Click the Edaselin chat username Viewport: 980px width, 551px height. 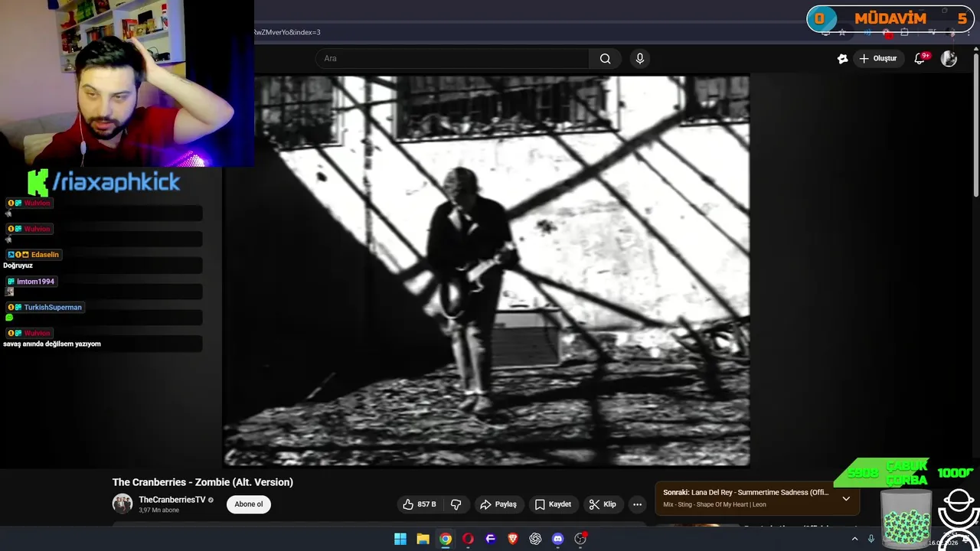click(45, 255)
